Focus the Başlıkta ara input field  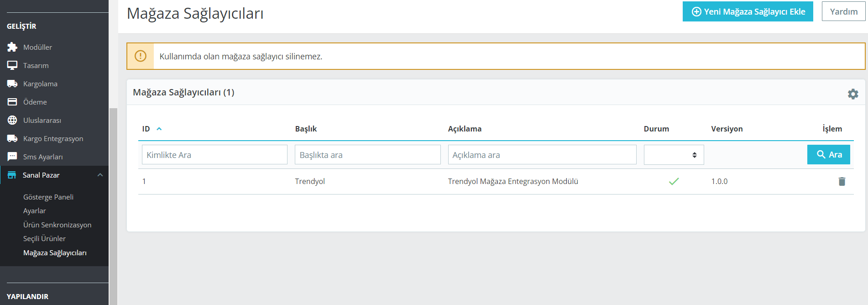point(368,155)
